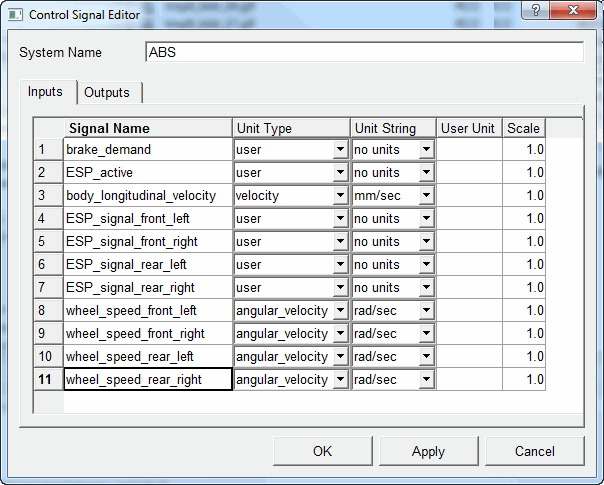Switch to the Outputs tab
The width and height of the screenshot is (604, 485).
pos(107,92)
